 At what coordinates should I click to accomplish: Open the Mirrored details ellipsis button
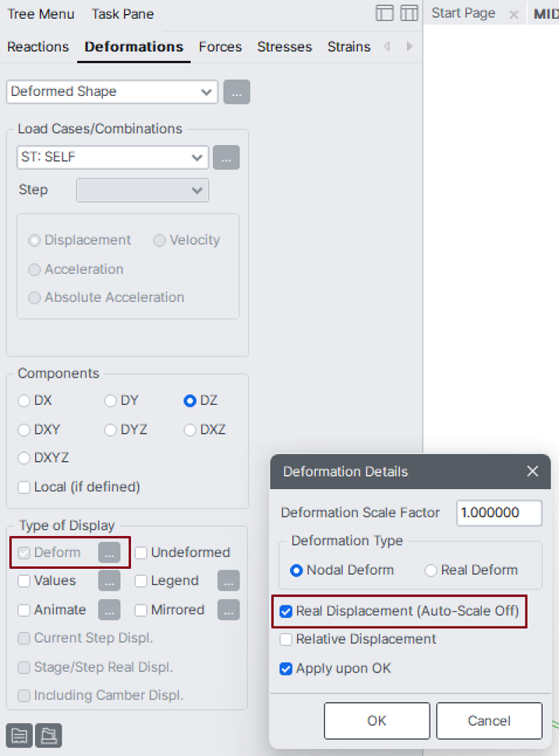click(x=228, y=610)
